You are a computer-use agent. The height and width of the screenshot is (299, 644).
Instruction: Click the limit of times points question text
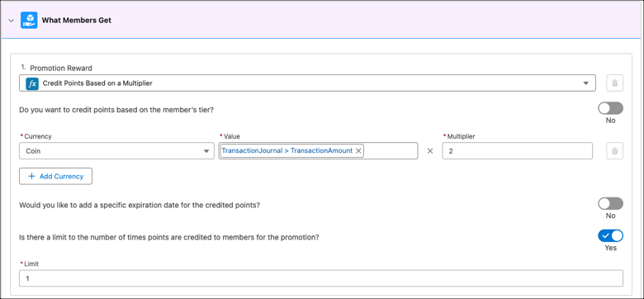tap(169, 237)
